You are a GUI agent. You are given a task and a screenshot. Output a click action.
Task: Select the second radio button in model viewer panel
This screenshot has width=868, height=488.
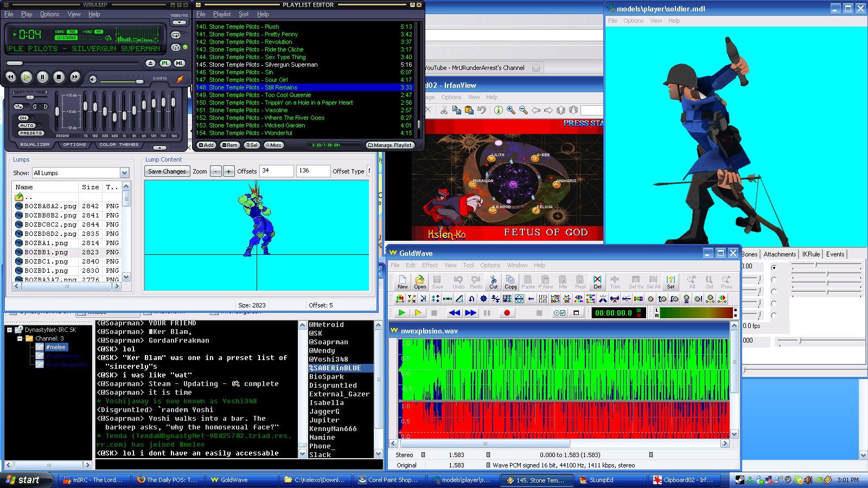point(774,279)
